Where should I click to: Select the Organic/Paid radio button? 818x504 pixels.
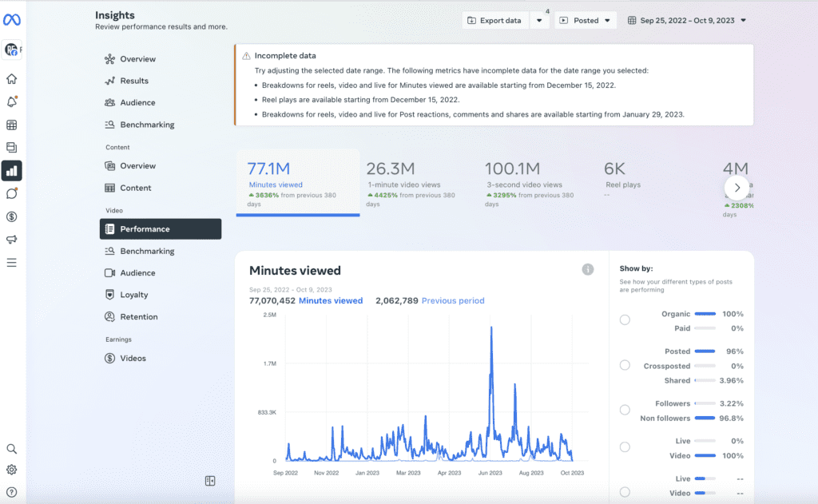(x=625, y=320)
